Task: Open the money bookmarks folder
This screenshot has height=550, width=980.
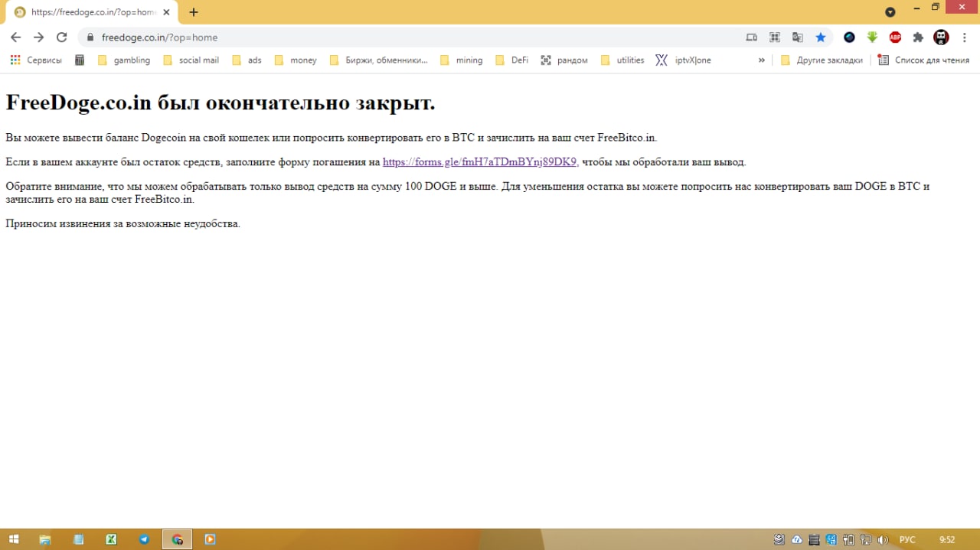Action: click(x=296, y=60)
